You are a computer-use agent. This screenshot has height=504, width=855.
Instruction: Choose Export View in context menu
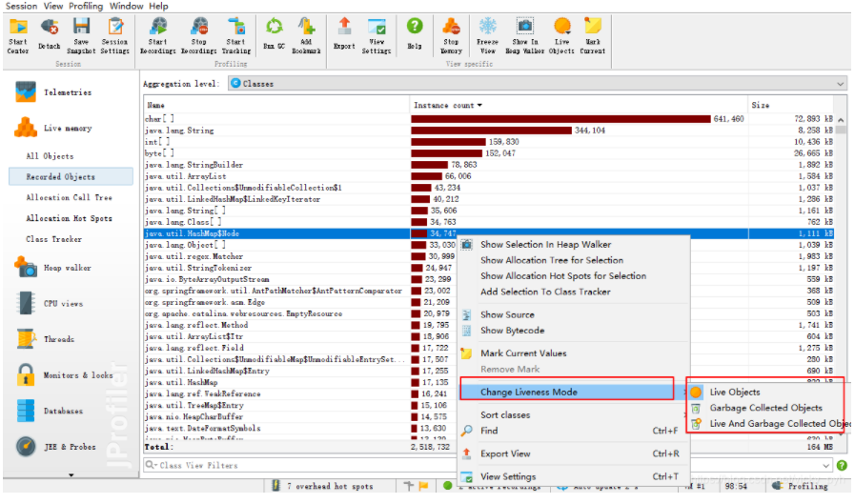575,454
